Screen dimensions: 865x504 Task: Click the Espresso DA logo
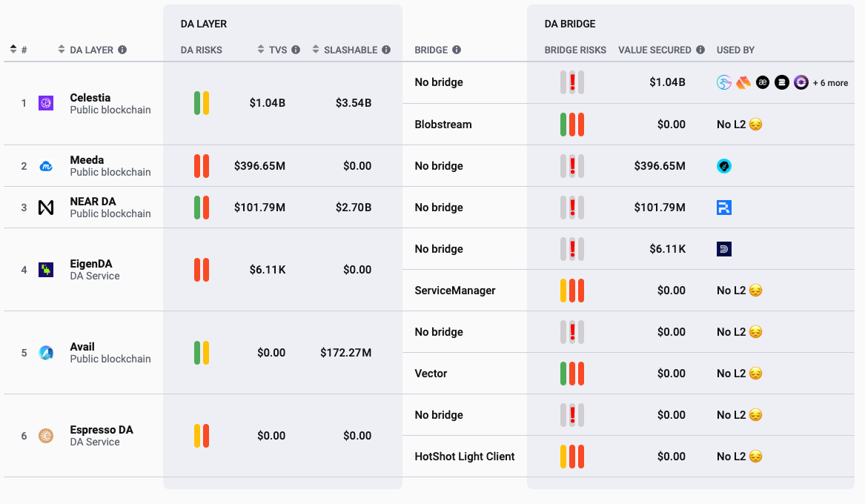point(47,435)
